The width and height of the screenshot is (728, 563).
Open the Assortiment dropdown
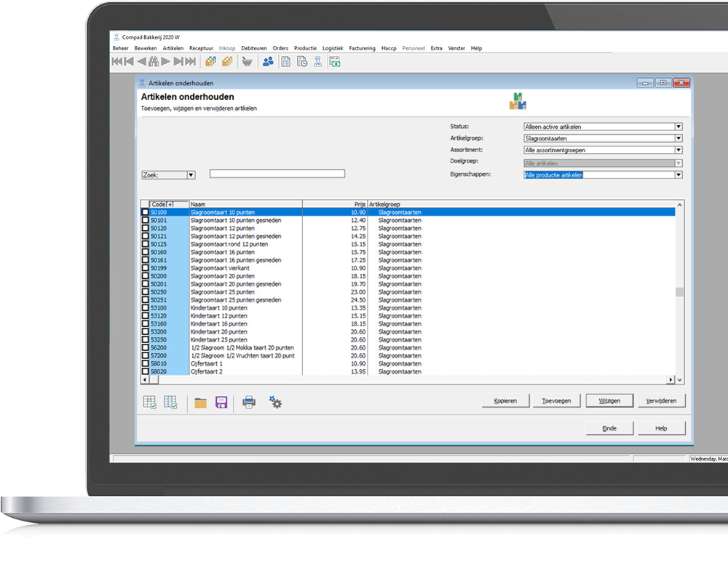(678, 150)
